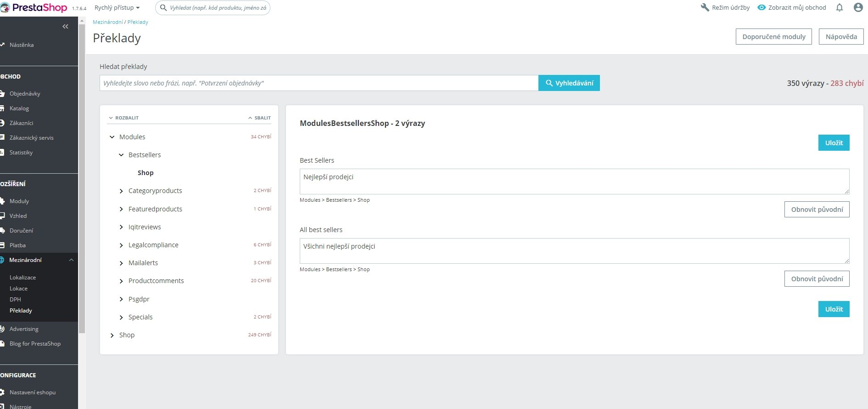This screenshot has height=409, width=868.
Task: Open the user profile avatar icon
Action: (858, 7)
